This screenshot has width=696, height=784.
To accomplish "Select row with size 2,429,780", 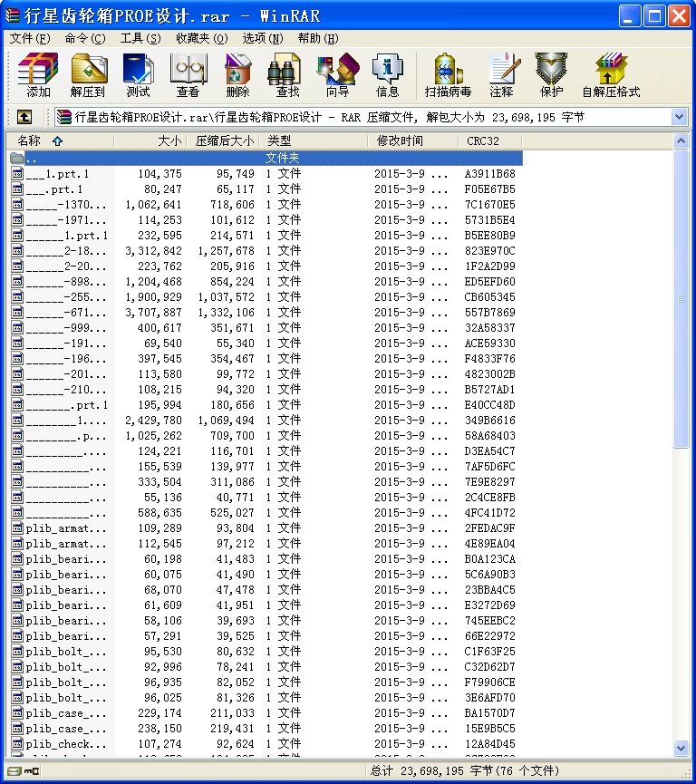I will pyautogui.click(x=266, y=421).
